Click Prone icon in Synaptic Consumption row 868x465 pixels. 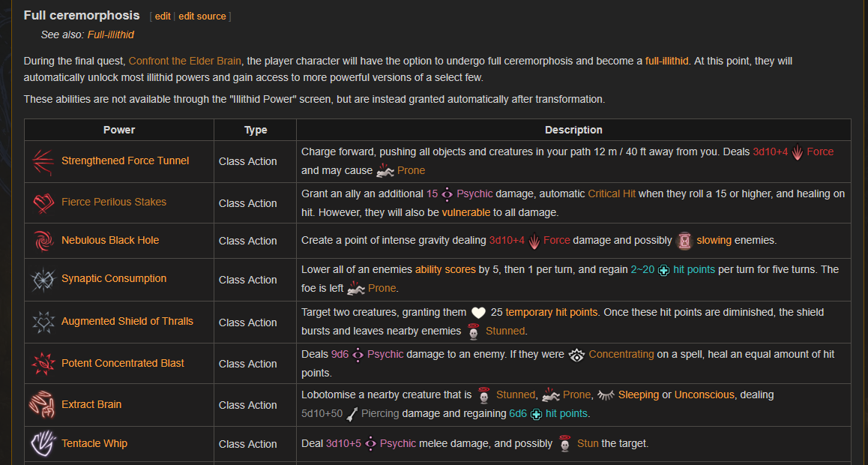point(355,289)
